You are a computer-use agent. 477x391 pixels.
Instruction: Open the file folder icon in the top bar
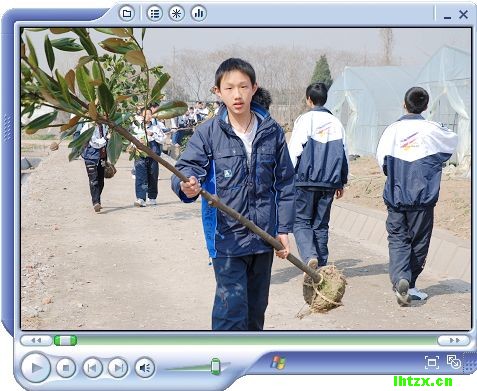tap(127, 13)
